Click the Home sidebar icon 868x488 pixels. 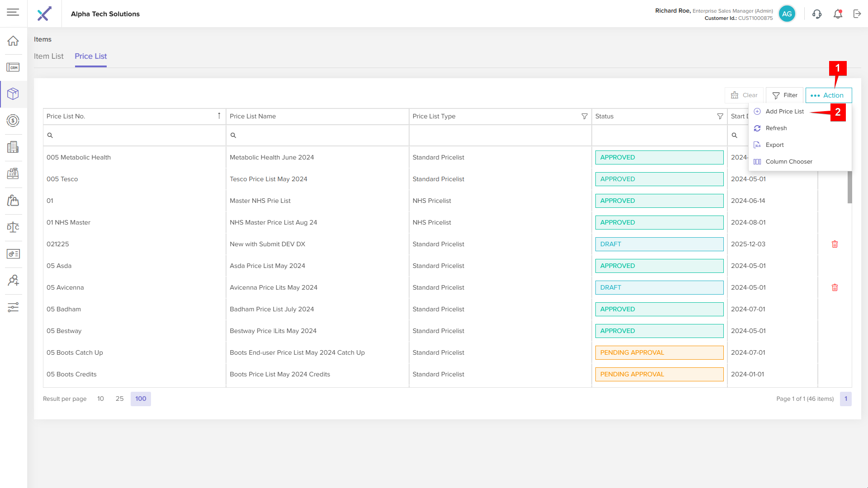(x=13, y=41)
